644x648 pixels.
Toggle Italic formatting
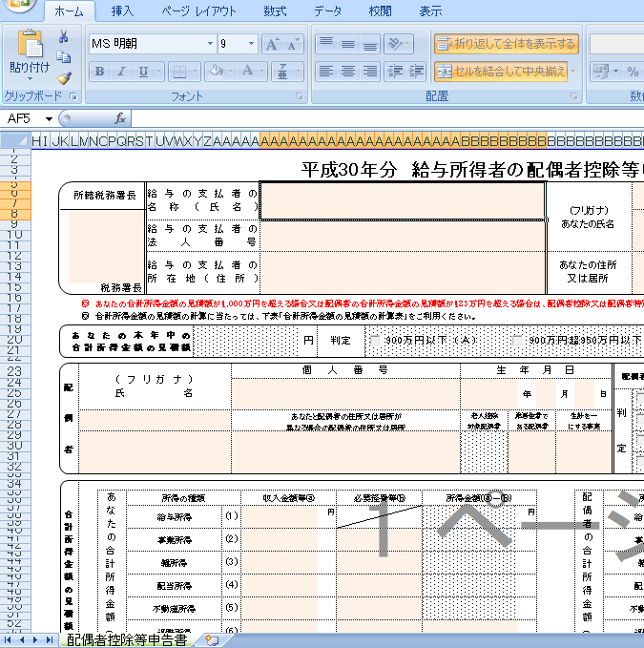click(121, 72)
